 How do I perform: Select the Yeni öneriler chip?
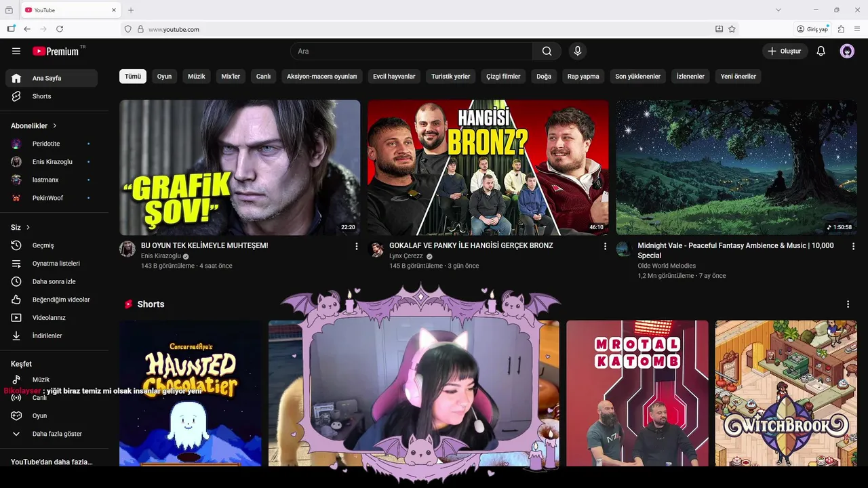[738, 77]
